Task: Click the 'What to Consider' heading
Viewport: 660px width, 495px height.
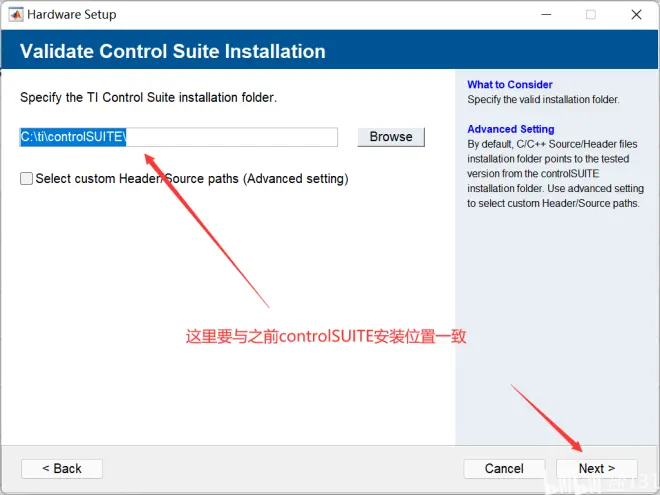Action: [510, 85]
